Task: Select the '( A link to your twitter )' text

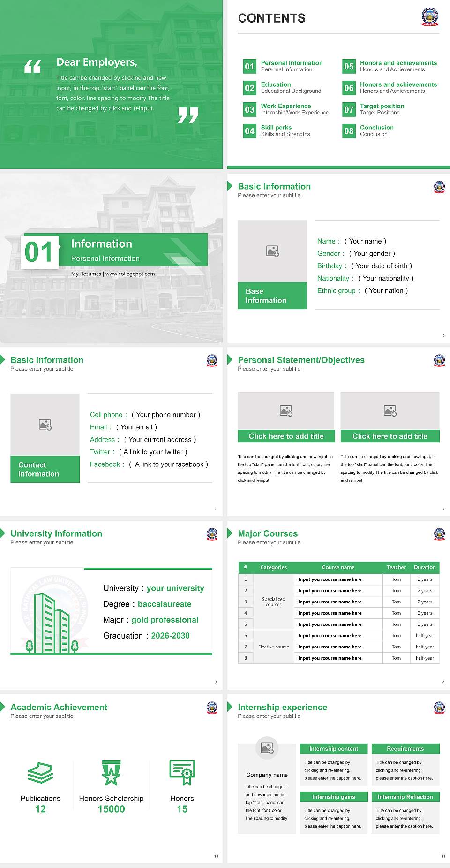Action: (x=153, y=452)
